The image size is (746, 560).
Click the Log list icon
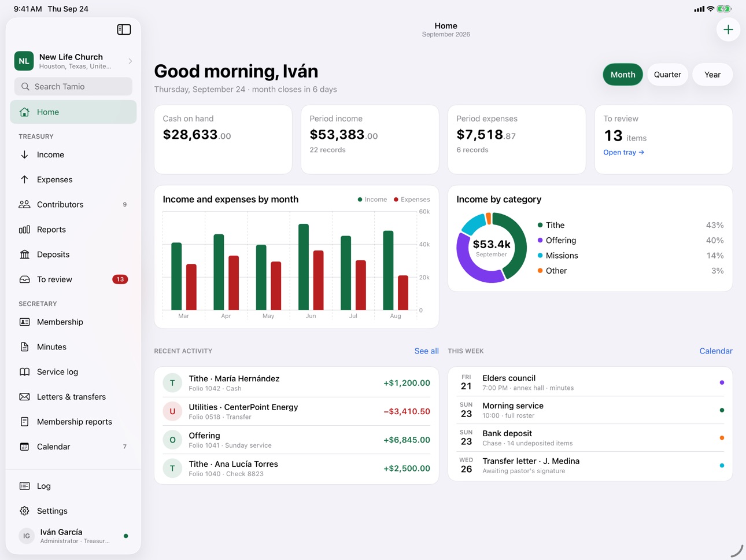click(24, 485)
